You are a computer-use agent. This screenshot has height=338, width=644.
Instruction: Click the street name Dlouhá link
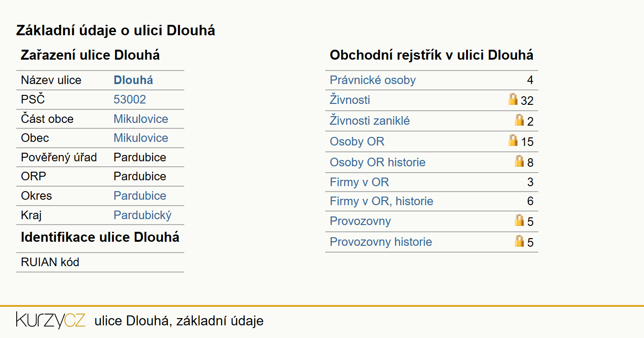[133, 80]
